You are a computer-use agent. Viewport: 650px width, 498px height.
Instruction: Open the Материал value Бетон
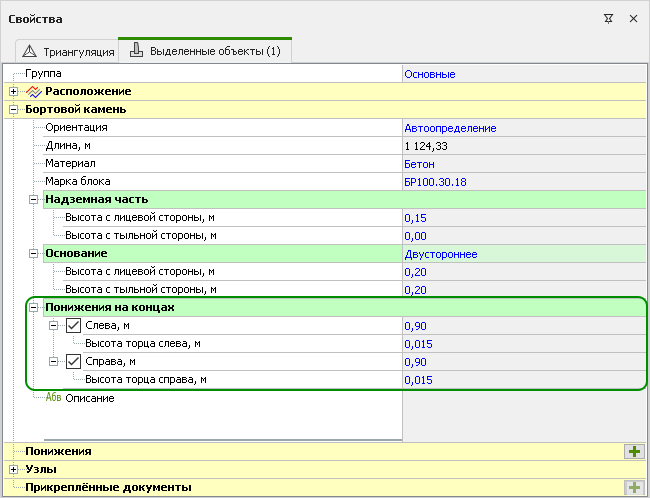pyautogui.click(x=420, y=164)
